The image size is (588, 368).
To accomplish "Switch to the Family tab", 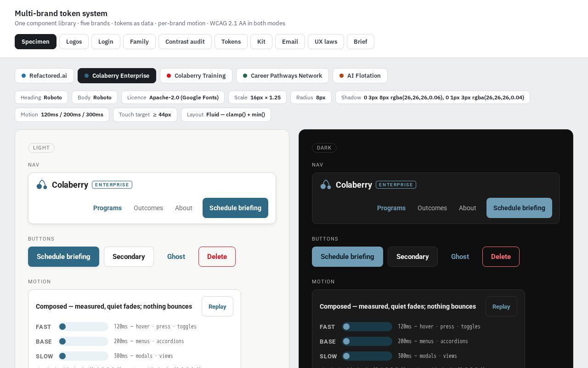I will (139, 41).
